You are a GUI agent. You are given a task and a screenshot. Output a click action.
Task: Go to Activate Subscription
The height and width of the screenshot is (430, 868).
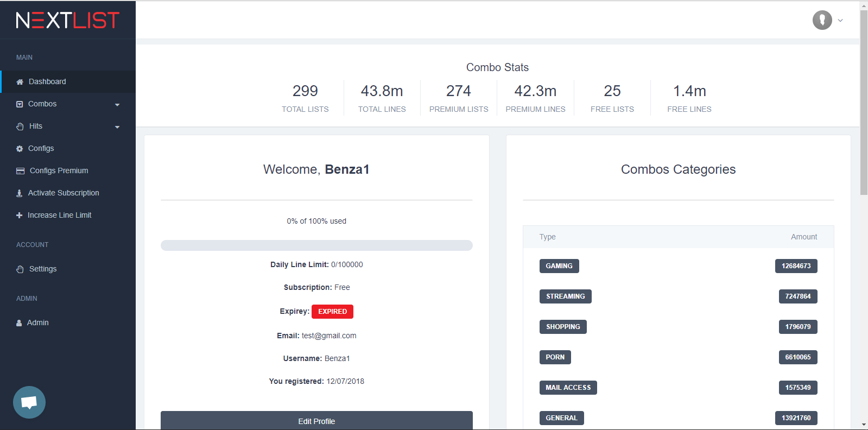click(68, 193)
